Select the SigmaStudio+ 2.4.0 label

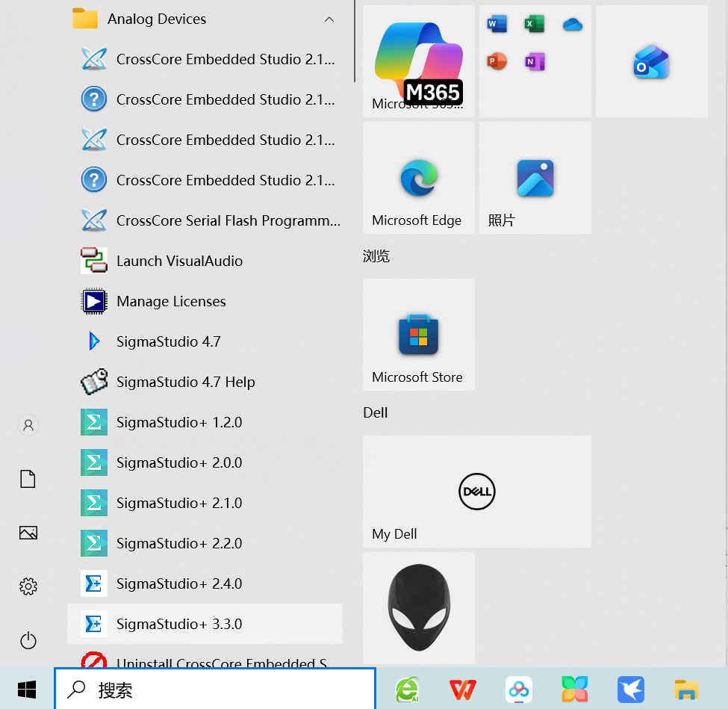click(179, 583)
